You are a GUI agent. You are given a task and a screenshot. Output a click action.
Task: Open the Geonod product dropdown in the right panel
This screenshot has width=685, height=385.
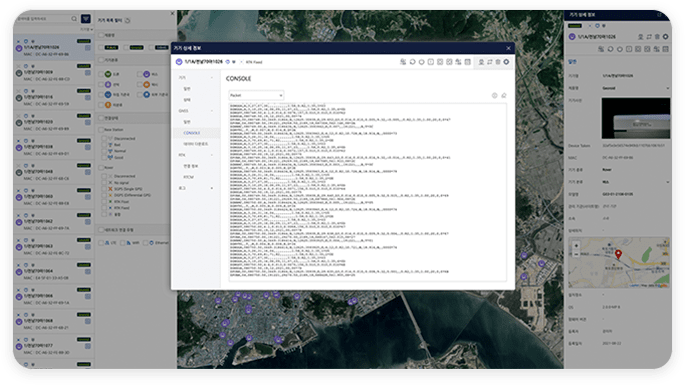pyautogui.click(x=636, y=88)
